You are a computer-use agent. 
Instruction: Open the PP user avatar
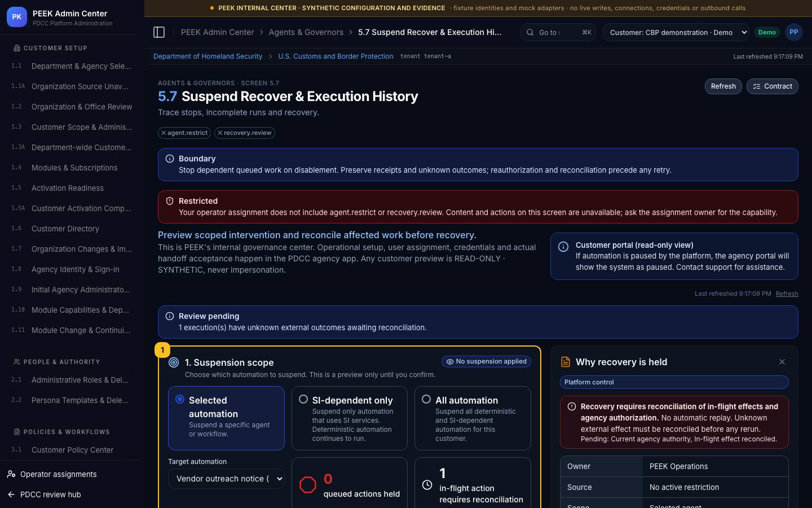pos(794,32)
